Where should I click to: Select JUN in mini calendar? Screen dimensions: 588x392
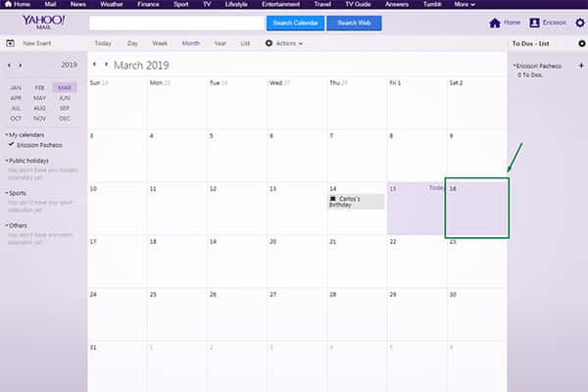click(x=65, y=98)
